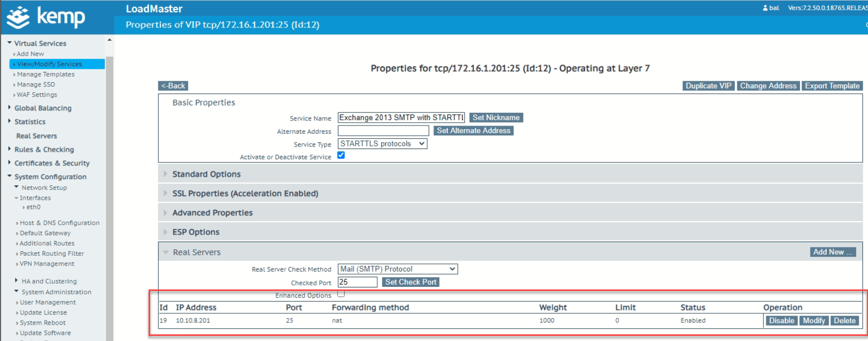Open Update License page
The width and height of the screenshot is (868, 341).
tap(43, 313)
